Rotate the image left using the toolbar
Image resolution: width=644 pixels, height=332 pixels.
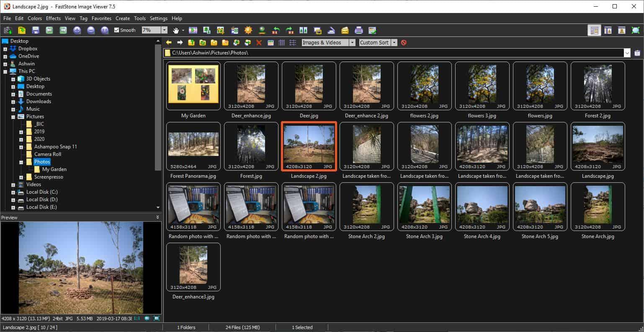[x=276, y=30]
